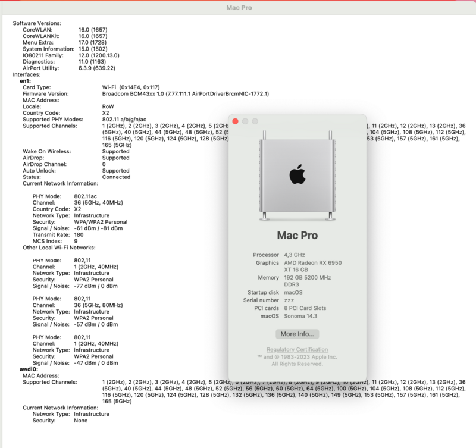This screenshot has height=448, width=476.
Task: Click the en1: interface heading
Action: click(x=25, y=81)
